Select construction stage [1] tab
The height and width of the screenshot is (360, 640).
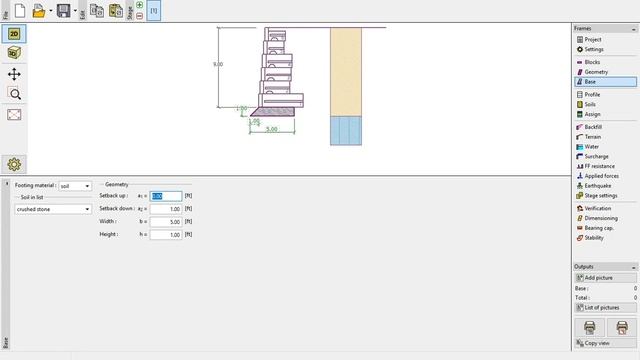[153, 11]
